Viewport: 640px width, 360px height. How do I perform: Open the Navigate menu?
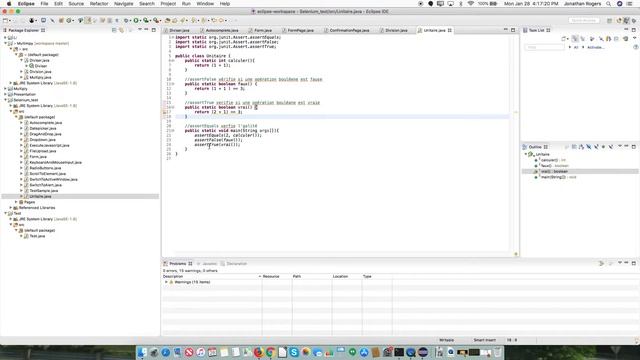coord(123,4)
